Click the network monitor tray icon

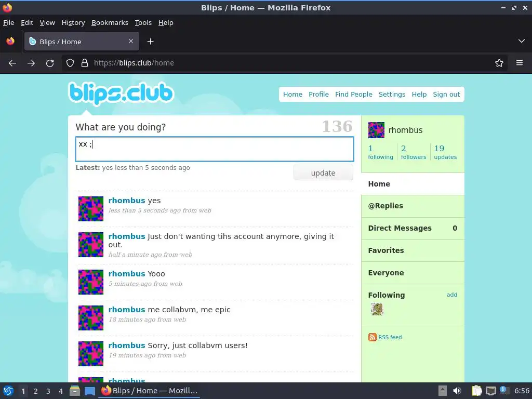pyautogui.click(x=490, y=391)
